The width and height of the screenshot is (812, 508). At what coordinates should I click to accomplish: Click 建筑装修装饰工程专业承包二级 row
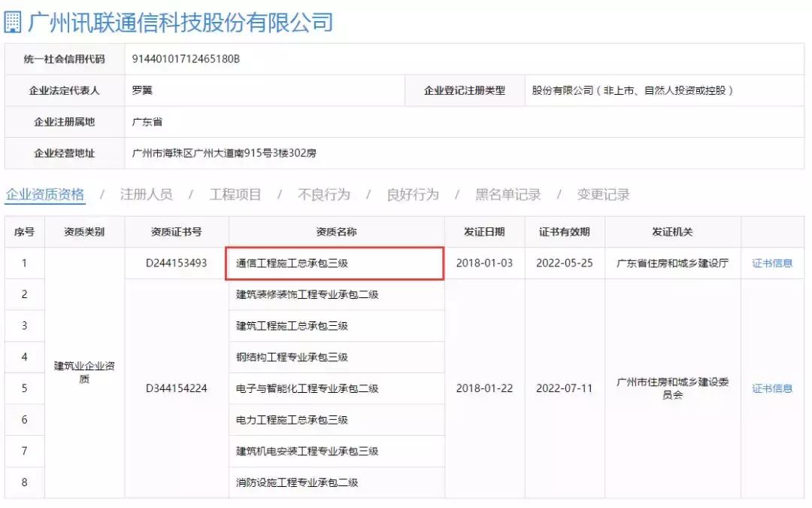point(337,294)
